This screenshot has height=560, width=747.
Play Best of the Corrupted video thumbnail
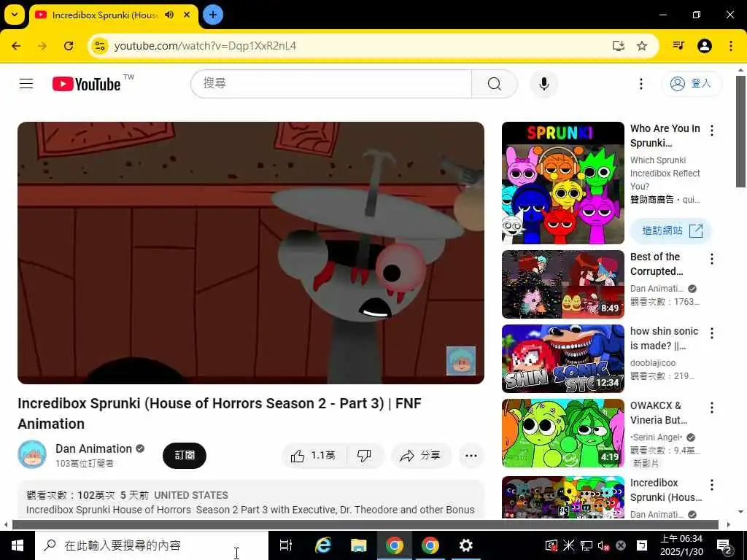(562, 284)
